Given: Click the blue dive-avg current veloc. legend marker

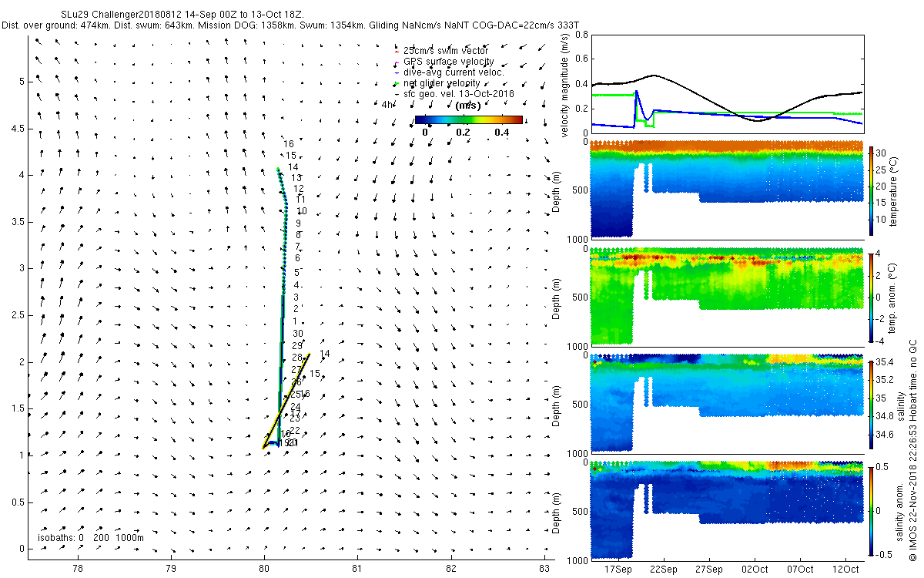Looking at the screenshot, I should (395, 72).
